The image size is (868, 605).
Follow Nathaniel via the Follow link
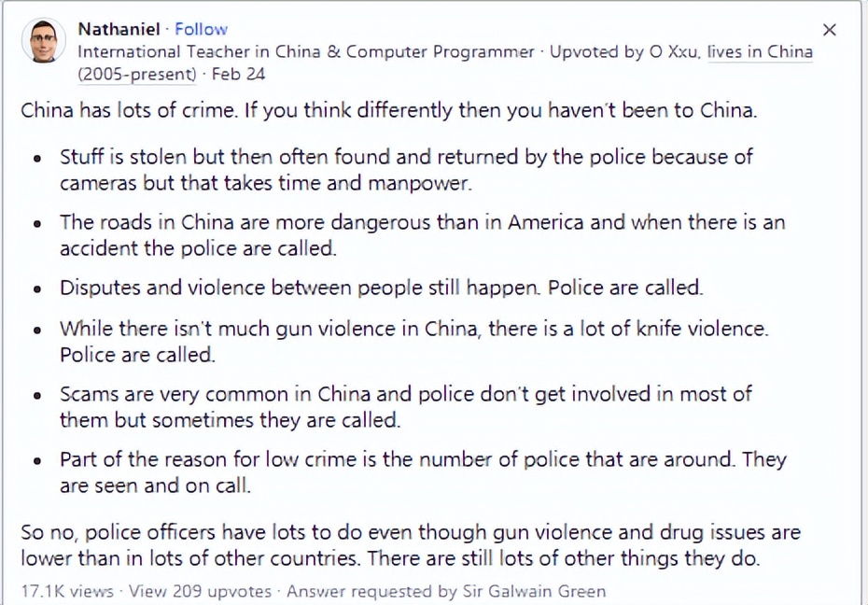click(201, 29)
